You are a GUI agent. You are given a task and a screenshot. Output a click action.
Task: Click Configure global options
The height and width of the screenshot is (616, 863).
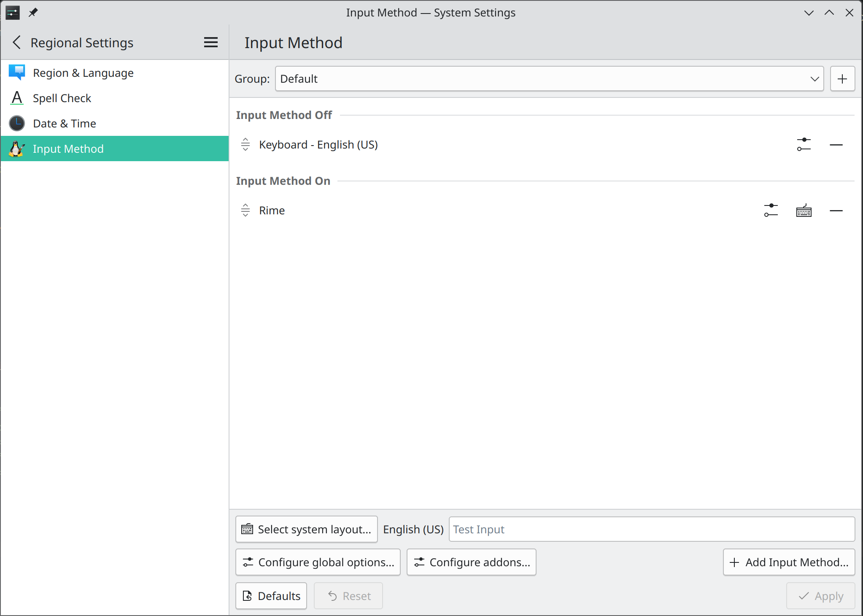point(318,562)
